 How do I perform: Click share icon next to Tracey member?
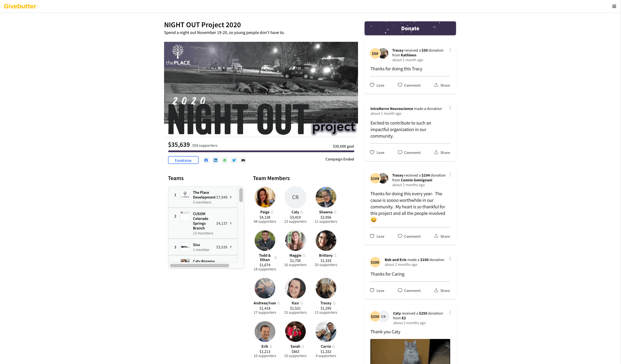coord(334,303)
